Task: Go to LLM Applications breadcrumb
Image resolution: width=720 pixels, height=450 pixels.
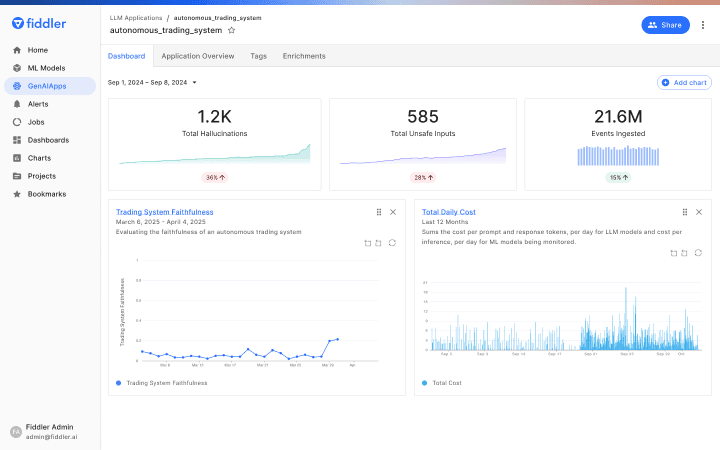Action: (x=136, y=18)
